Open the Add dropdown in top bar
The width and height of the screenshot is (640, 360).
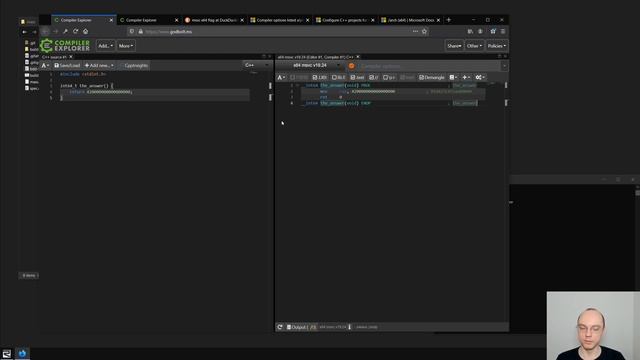coord(105,46)
